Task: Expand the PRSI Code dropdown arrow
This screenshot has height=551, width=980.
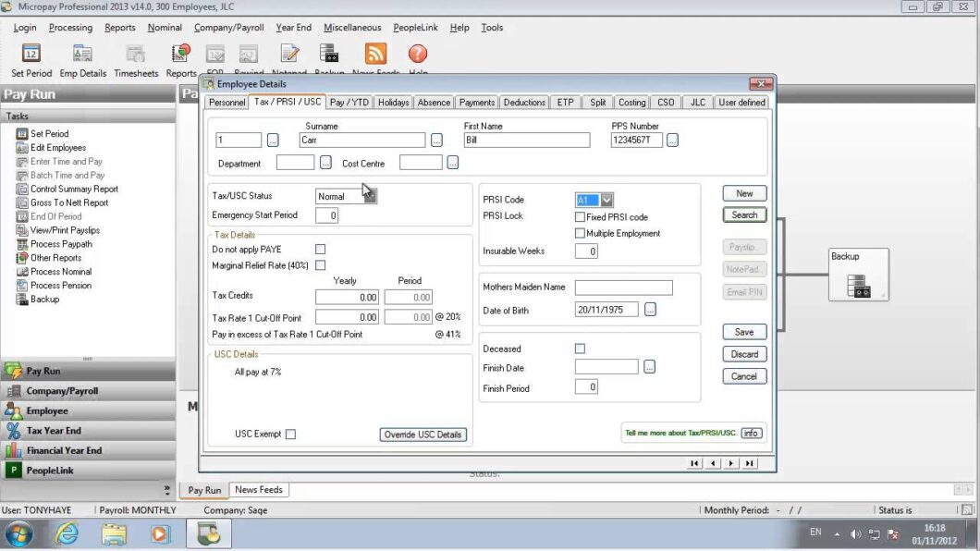Action: tap(606, 200)
